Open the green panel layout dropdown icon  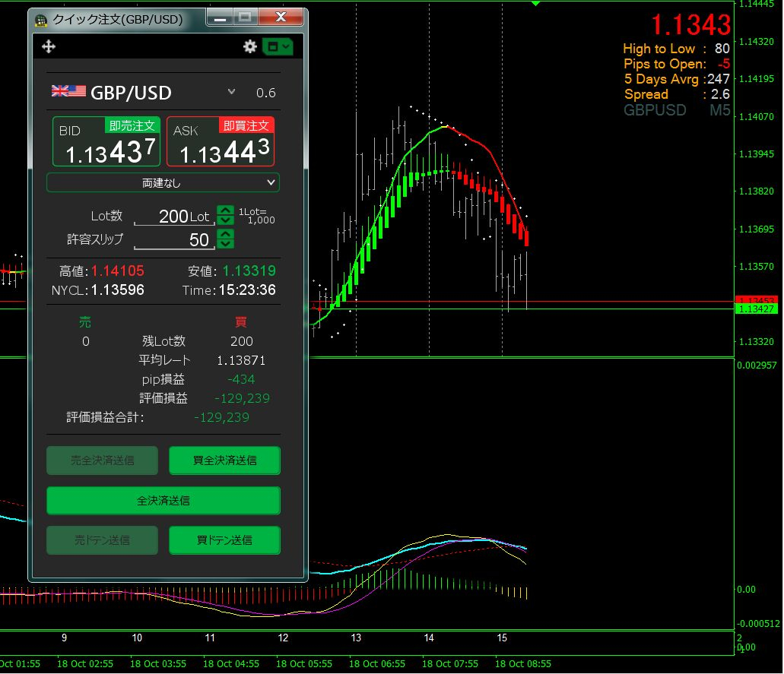278,46
